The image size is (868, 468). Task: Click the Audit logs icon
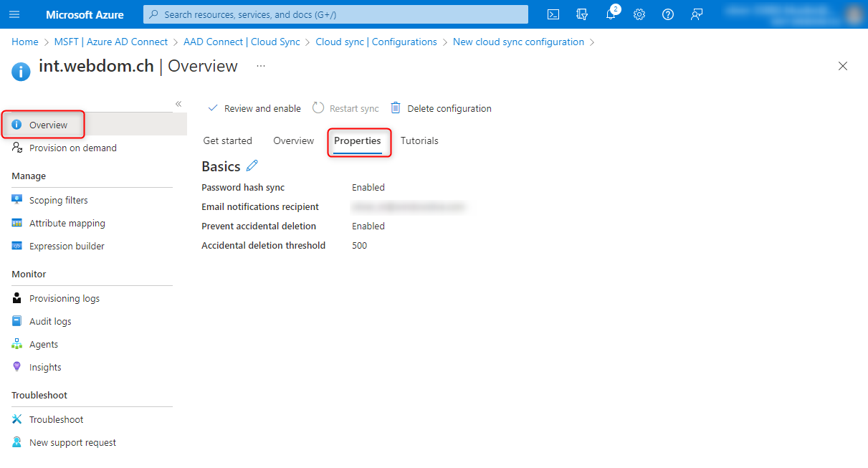coord(17,321)
